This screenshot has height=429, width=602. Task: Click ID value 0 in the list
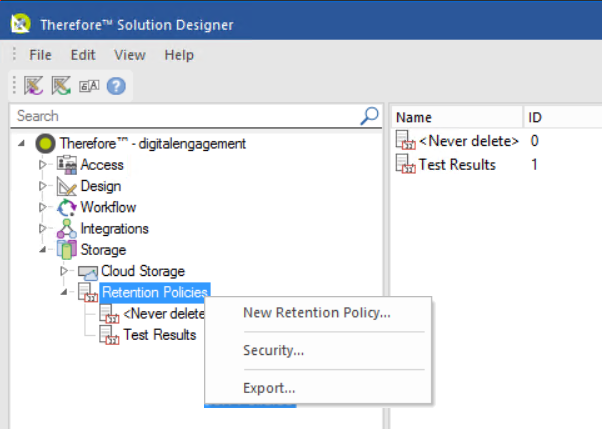534,141
